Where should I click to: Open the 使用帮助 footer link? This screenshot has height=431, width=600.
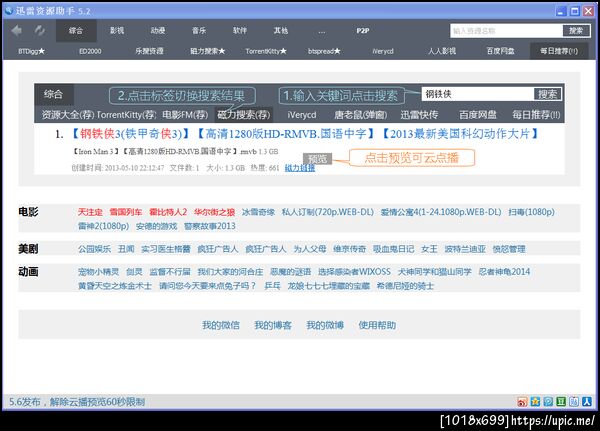pyautogui.click(x=377, y=325)
